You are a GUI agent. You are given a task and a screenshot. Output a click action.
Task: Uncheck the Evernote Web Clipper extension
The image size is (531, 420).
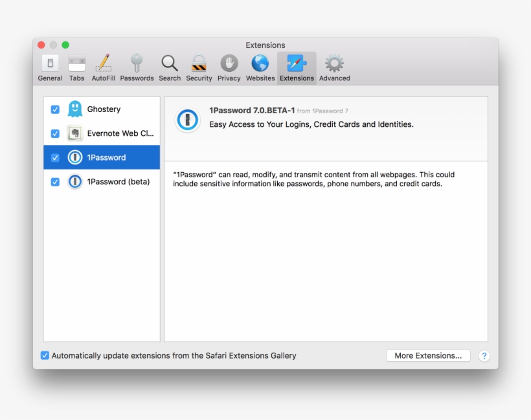coord(55,133)
